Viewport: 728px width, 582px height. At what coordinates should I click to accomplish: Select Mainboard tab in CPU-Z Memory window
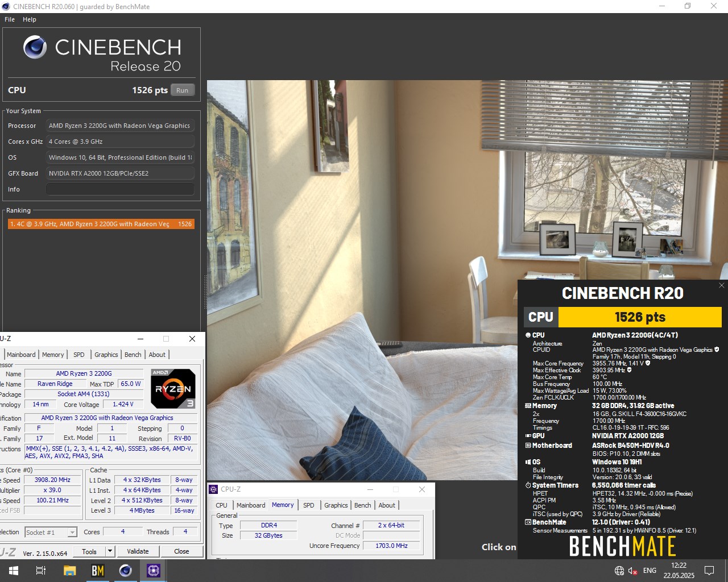pos(251,505)
